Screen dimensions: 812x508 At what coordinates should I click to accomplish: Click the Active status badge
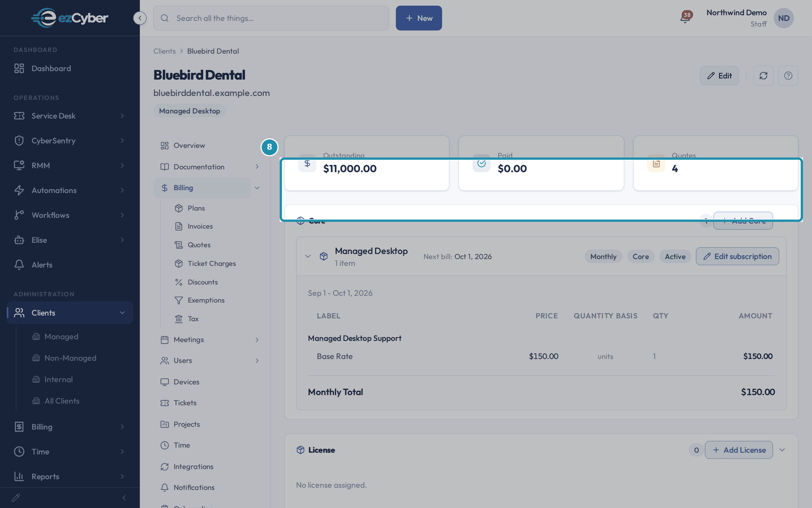(x=675, y=257)
